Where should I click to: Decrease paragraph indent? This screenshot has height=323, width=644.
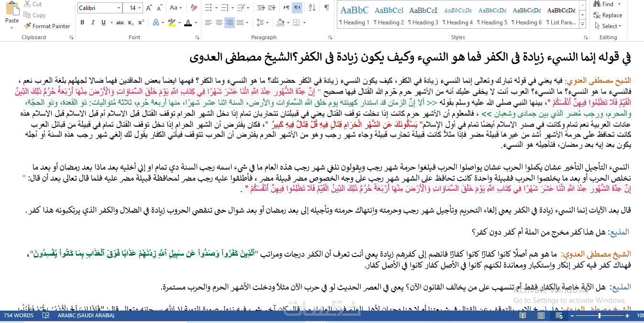tap(261, 8)
